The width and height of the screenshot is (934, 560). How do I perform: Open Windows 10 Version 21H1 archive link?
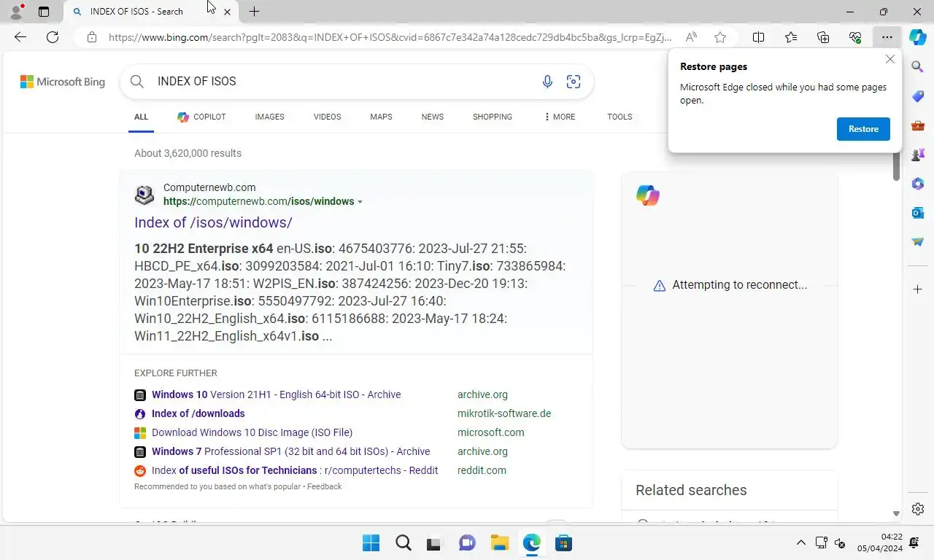pyautogui.click(x=276, y=394)
